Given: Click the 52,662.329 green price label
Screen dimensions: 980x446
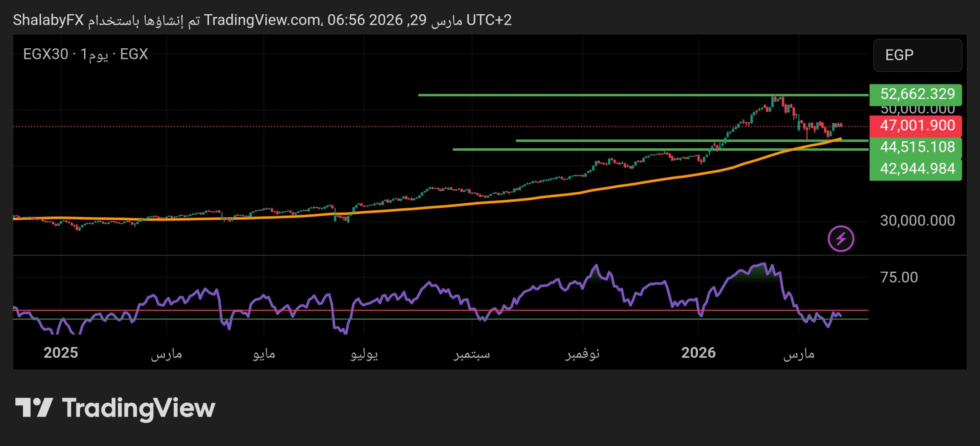Looking at the screenshot, I should (x=915, y=94).
